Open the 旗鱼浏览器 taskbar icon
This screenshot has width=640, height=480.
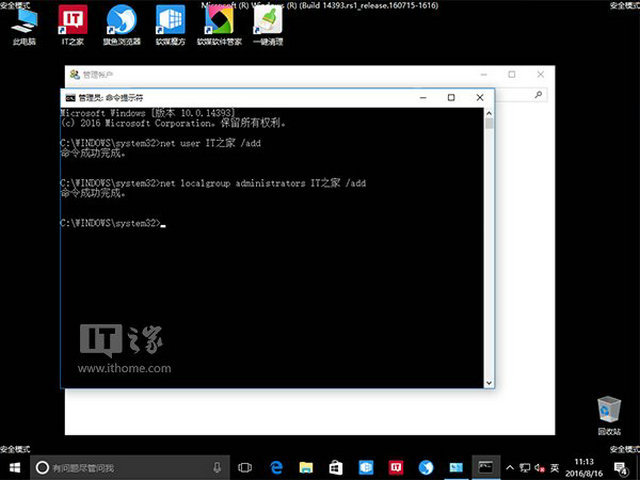pyautogui.click(x=426, y=467)
